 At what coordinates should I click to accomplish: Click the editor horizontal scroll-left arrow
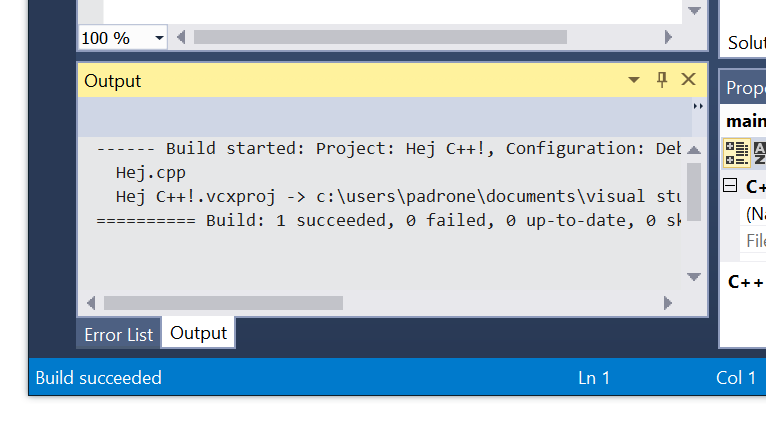tap(181, 37)
